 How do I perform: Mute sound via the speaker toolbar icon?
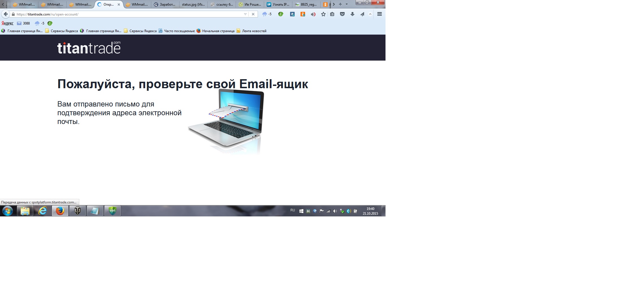point(313,14)
